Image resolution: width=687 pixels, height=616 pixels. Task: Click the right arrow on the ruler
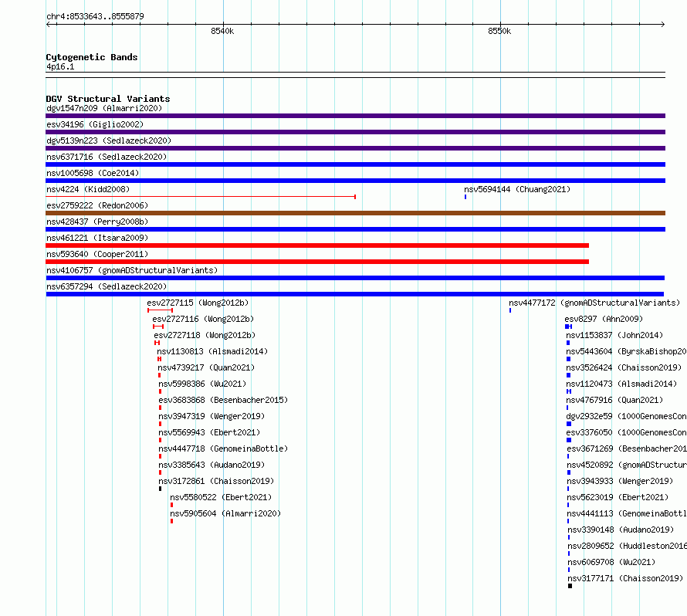pos(663,24)
